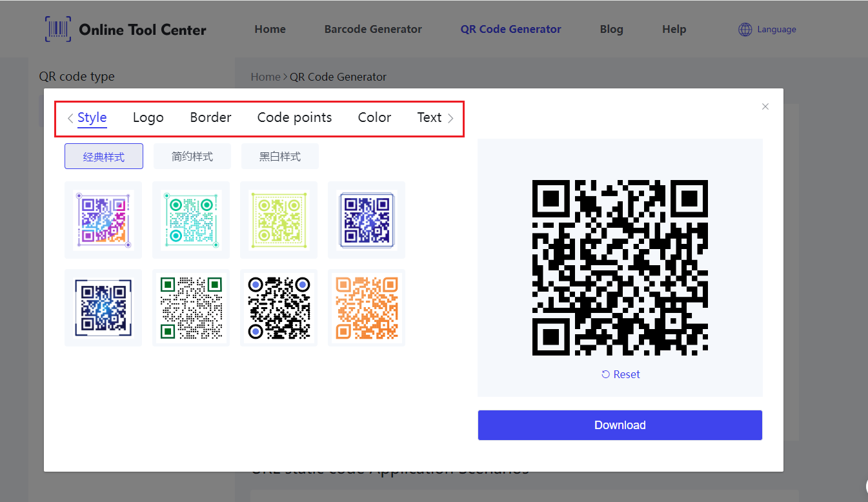Click the Download button
868x502 pixels.
click(x=620, y=425)
